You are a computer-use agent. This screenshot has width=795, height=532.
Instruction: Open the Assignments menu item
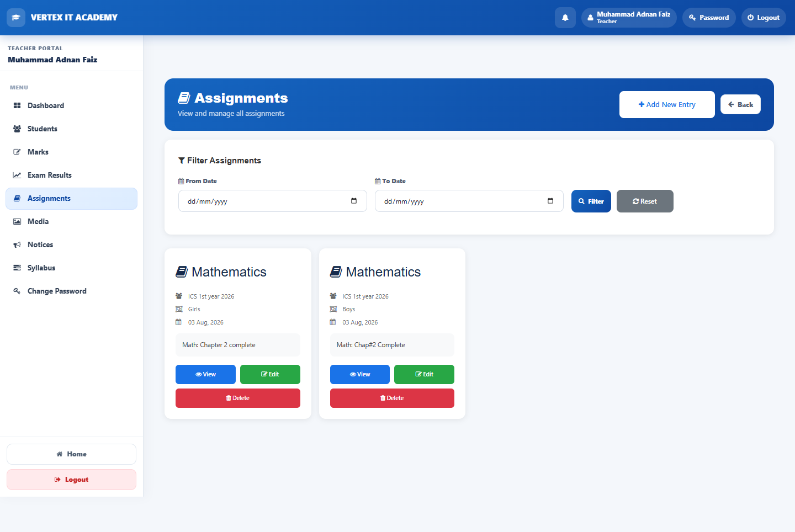71,199
